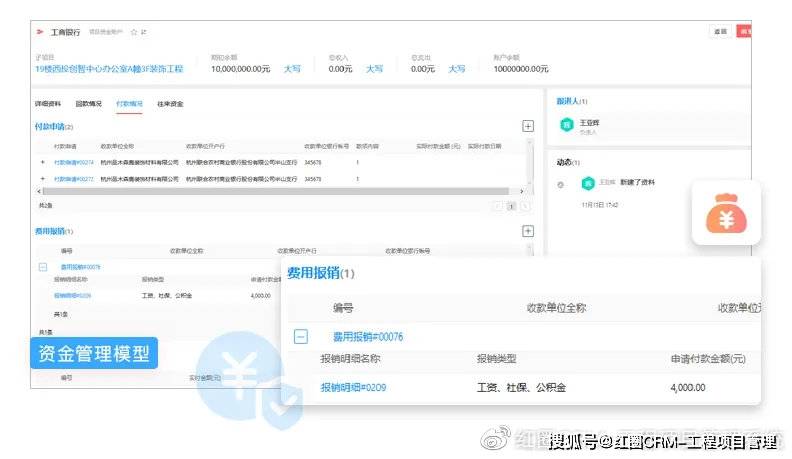Click the 新建了资料 activity entry

[x=637, y=182]
